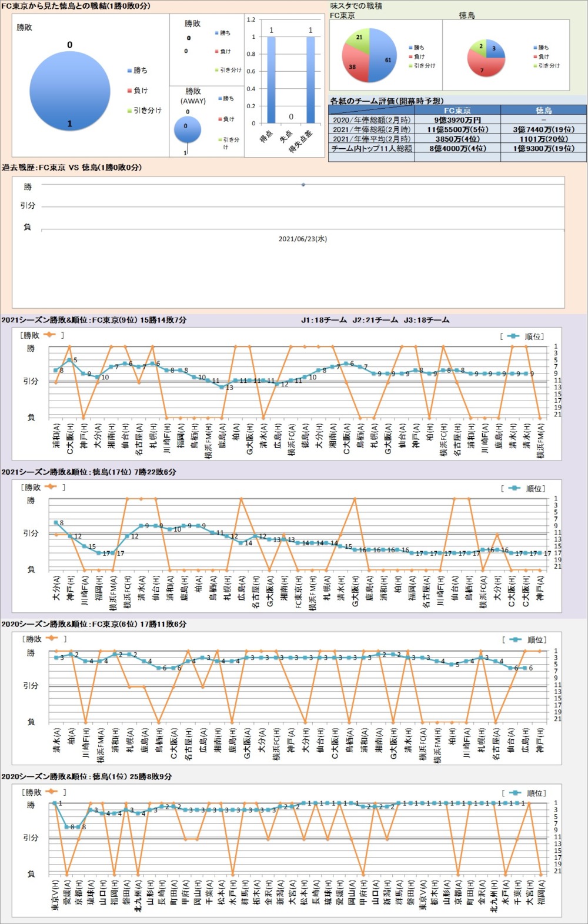Click the 順位 legend in 2020 徳島 chart
The height and width of the screenshot is (924, 588).
(529, 793)
